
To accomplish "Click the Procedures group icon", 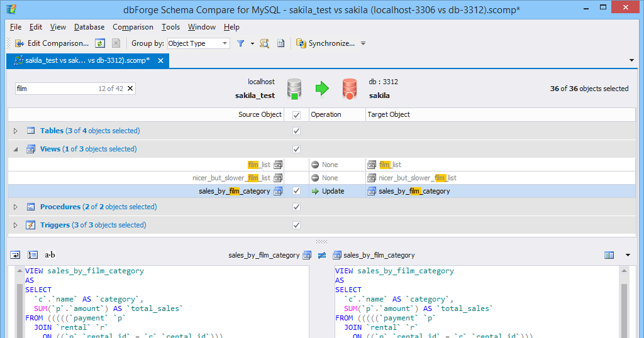I will 31,207.
